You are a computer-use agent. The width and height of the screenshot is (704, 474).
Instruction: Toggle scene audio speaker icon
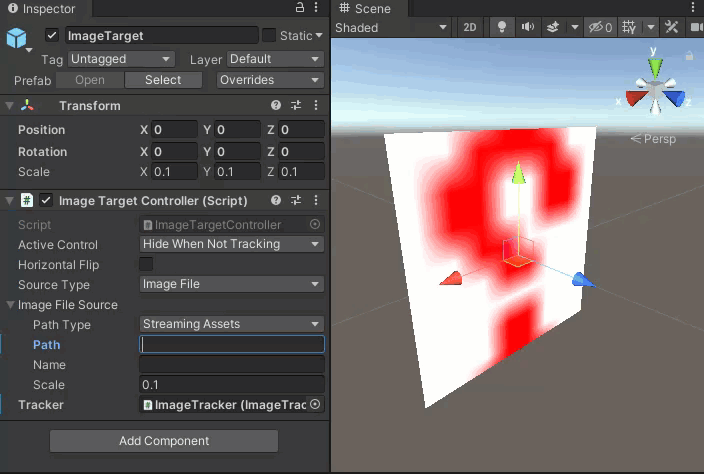point(528,28)
